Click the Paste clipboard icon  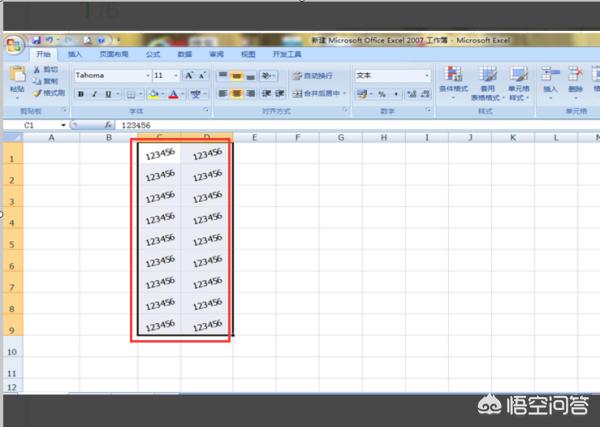click(17, 74)
